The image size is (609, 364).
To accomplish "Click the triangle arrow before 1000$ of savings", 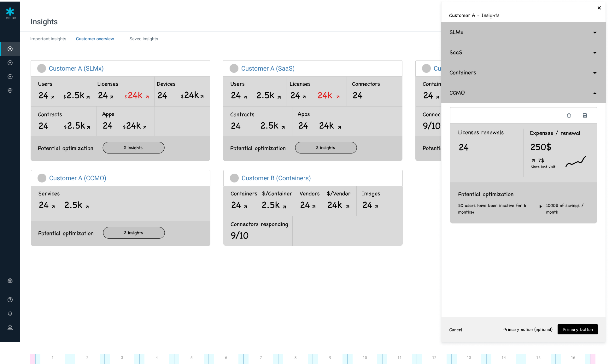I will (541, 206).
